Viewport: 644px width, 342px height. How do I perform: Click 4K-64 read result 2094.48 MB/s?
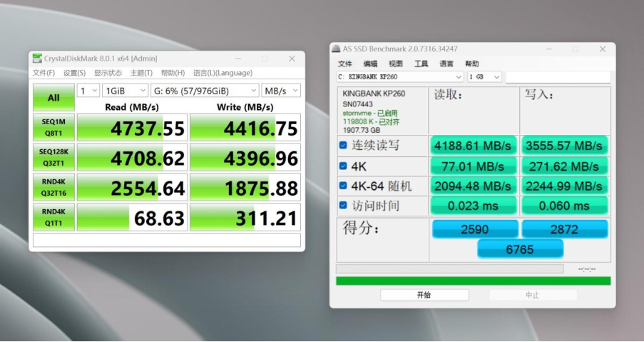tap(473, 186)
